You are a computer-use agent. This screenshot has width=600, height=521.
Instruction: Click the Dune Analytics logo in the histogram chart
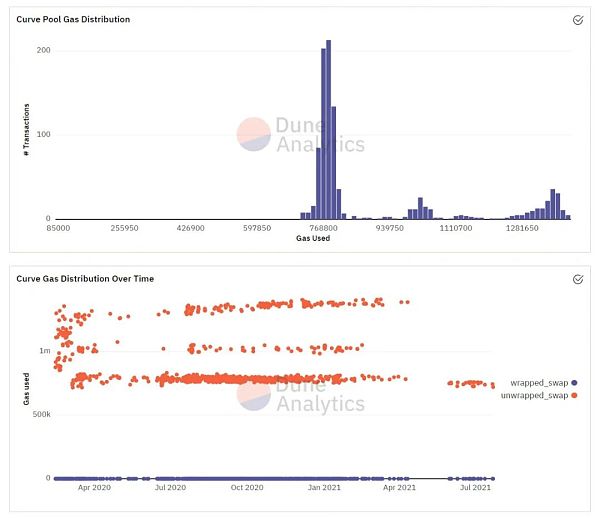click(x=301, y=135)
